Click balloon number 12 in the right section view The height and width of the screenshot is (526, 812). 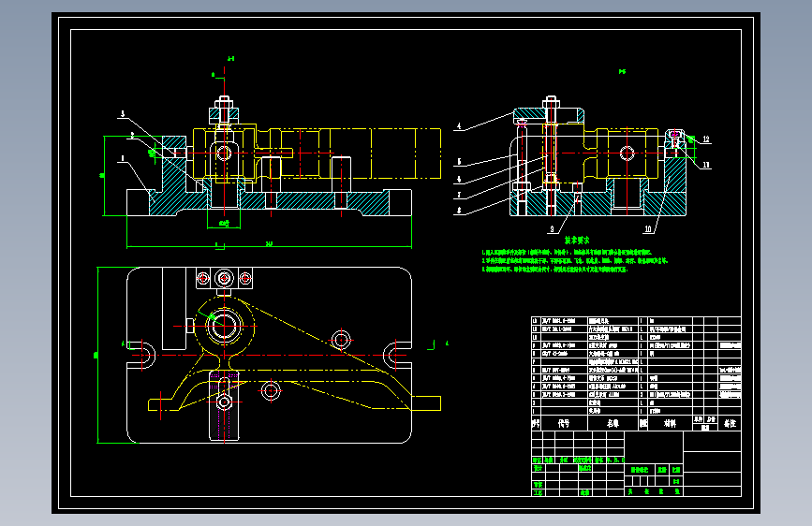coord(706,139)
